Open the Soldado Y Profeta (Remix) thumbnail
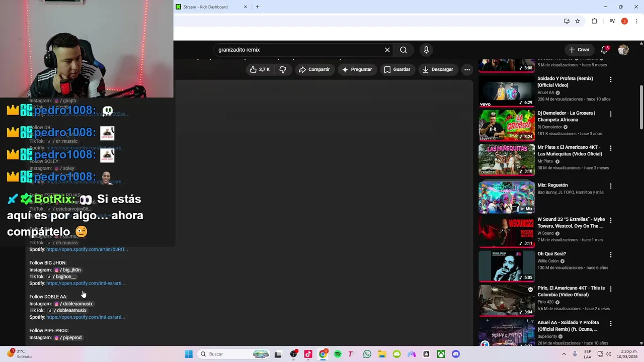Image resolution: width=644 pixels, height=362 pixels. coord(507,91)
